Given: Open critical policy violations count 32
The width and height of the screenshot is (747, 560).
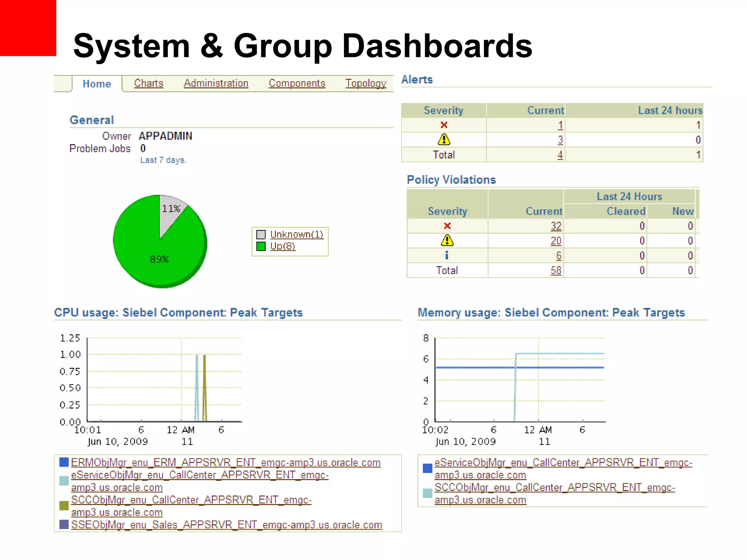Looking at the screenshot, I should point(556,226).
